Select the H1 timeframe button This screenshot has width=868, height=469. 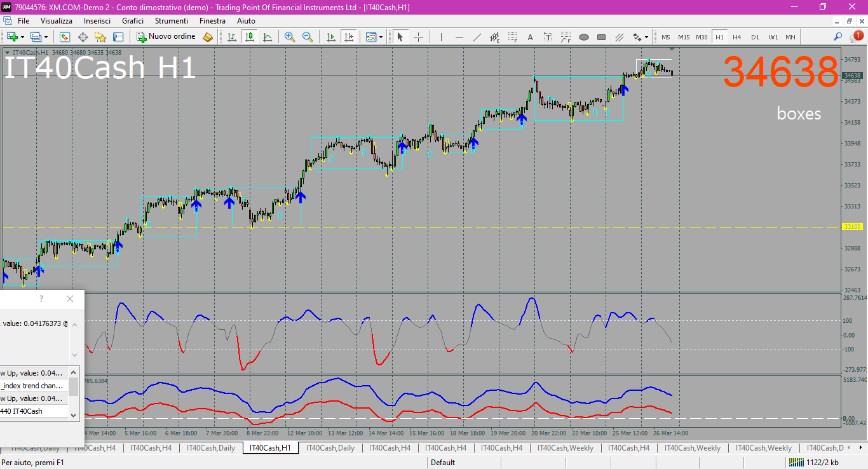tap(719, 37)
